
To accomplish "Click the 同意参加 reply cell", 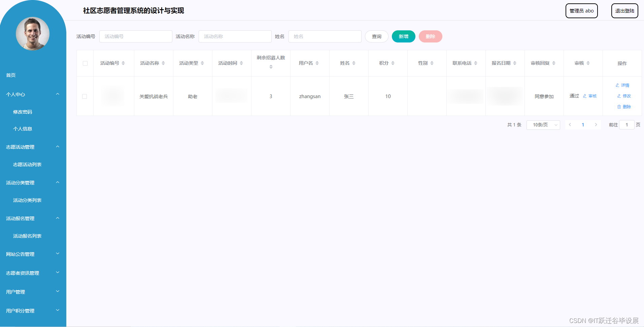I will (544, 96).
